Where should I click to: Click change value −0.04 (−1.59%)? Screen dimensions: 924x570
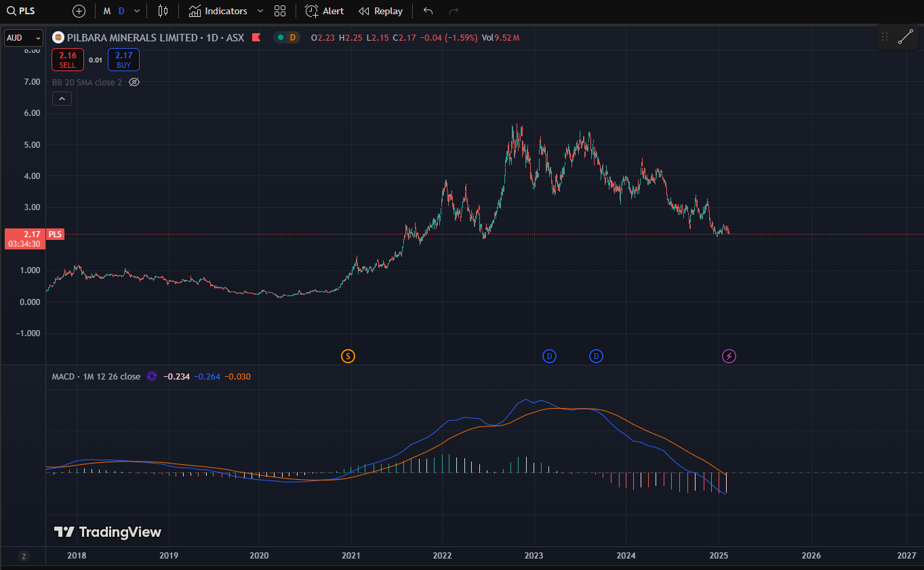pos(449,38)
